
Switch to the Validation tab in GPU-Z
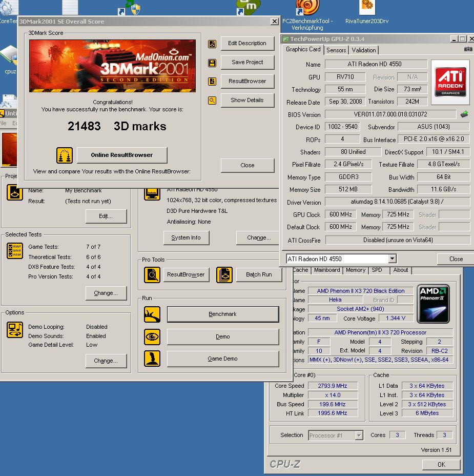pos(364,50)
